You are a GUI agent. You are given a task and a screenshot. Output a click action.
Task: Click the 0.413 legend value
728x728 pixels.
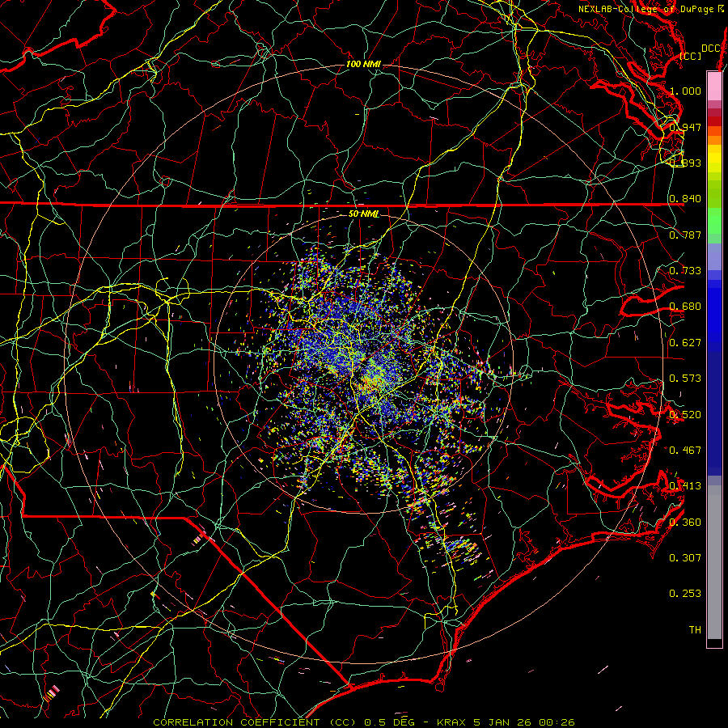pos(685,486)
